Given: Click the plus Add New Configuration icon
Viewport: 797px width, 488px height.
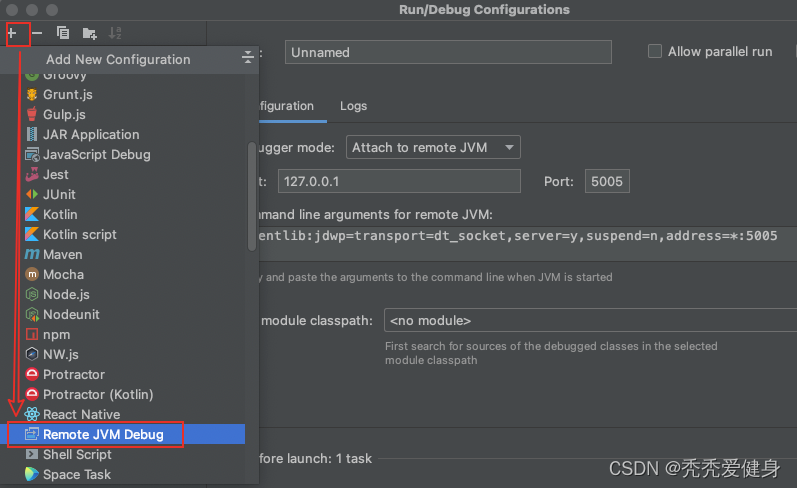Looking at the screenshot, I should tap(13, 33).
